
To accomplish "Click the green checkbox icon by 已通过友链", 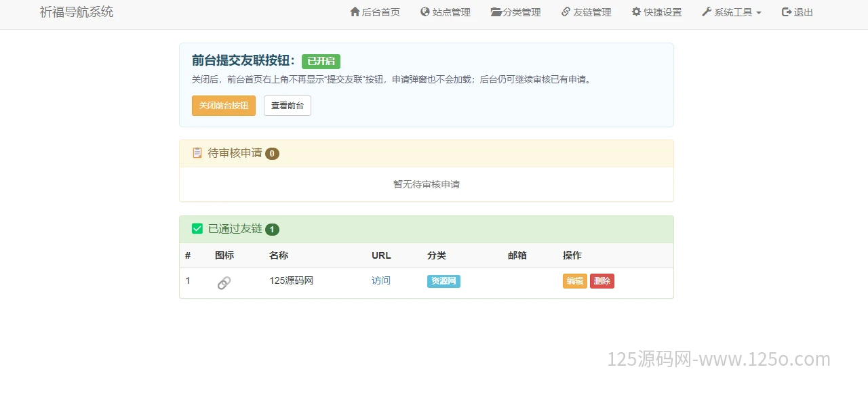I will pos(197,229).
